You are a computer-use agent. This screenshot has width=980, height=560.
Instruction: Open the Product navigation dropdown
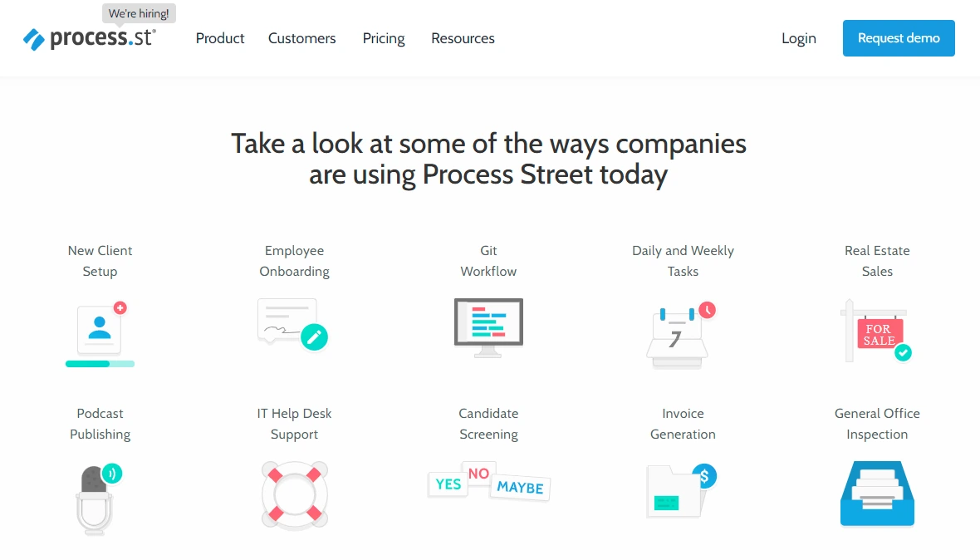(219, 38)
